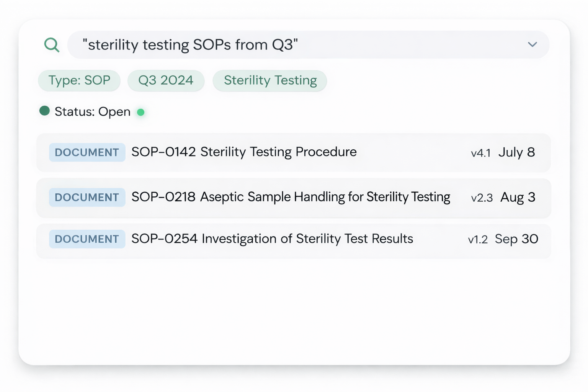Toggle the Type: SOP filter chip
588x392 pixels.
tap(79, 80)
